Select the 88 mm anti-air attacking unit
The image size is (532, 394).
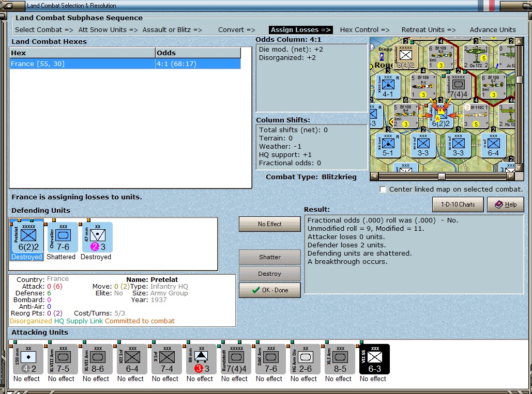tap(201, 359)
